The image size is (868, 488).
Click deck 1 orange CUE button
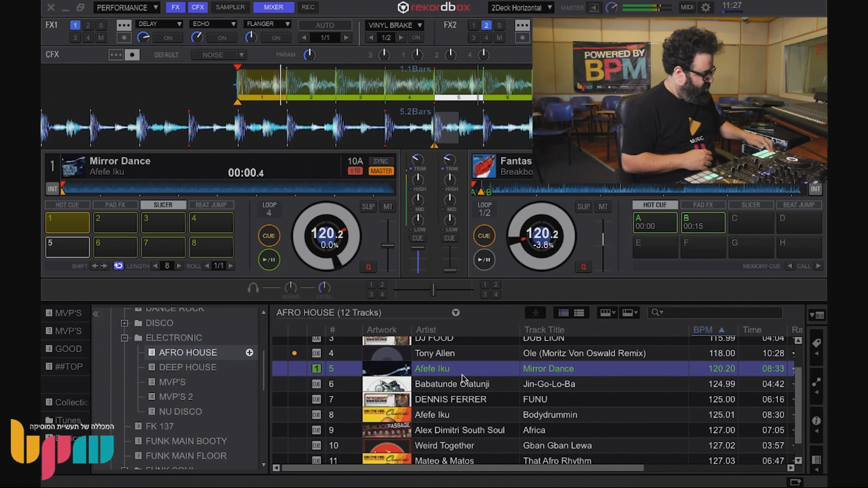point(269,235)
